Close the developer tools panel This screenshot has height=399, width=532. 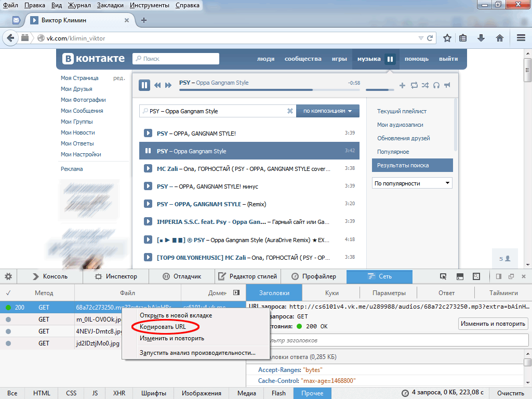pyautogui.click(x=524, y=276)
